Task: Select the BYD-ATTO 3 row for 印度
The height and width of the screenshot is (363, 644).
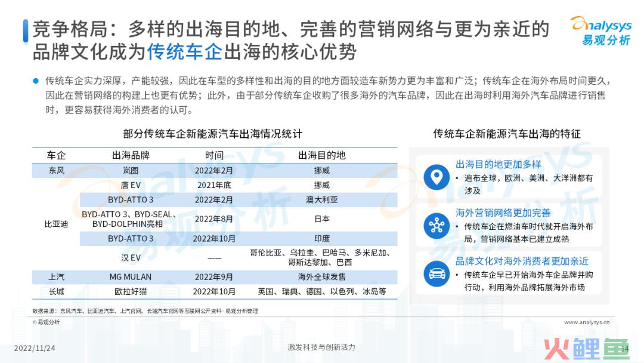Action: (x=239, y=238)
